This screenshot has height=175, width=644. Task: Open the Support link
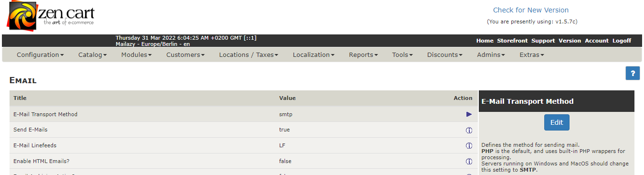543,41
